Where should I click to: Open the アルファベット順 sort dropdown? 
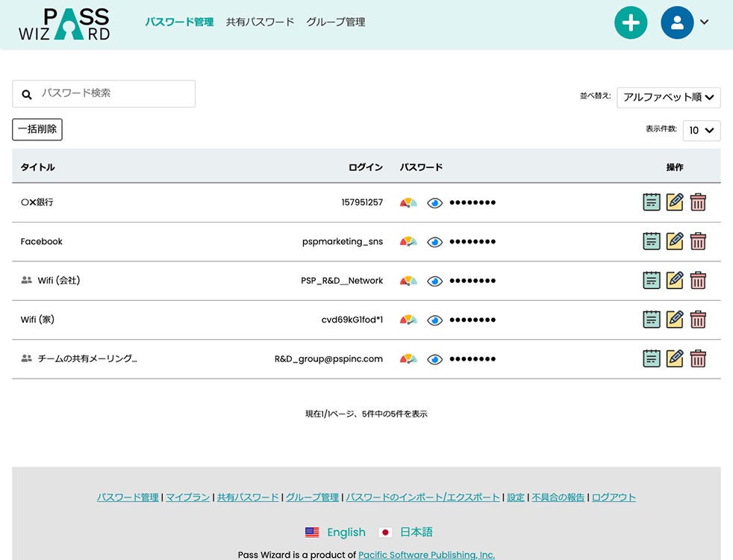[x=668, y=97]
